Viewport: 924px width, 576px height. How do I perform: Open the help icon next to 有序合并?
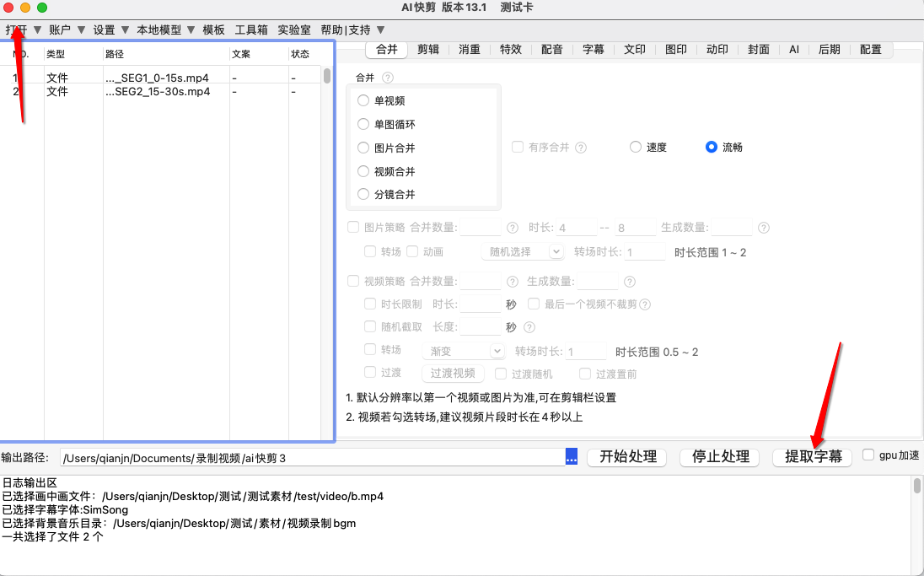click(581, 148)
